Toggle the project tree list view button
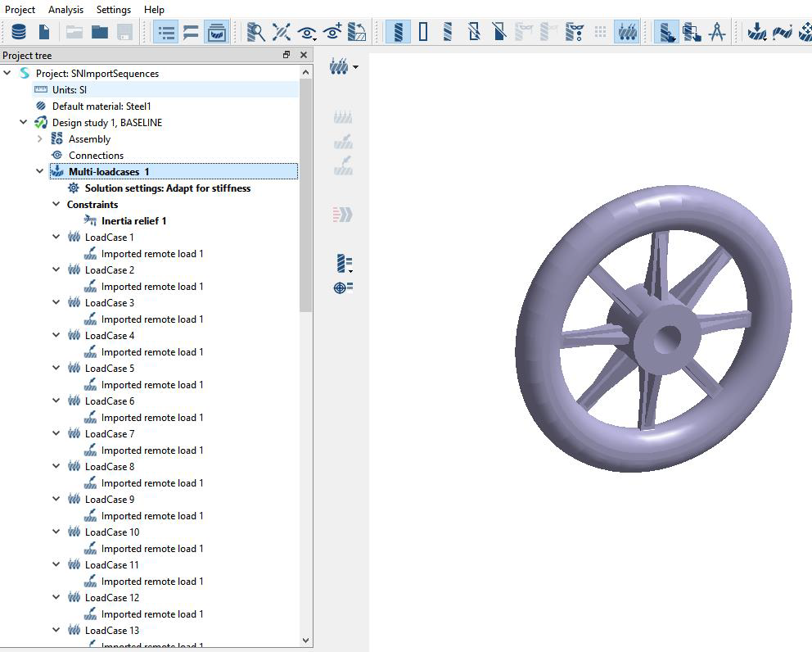The height and width of the screenshot is (652, 812). tap(166, 32)
